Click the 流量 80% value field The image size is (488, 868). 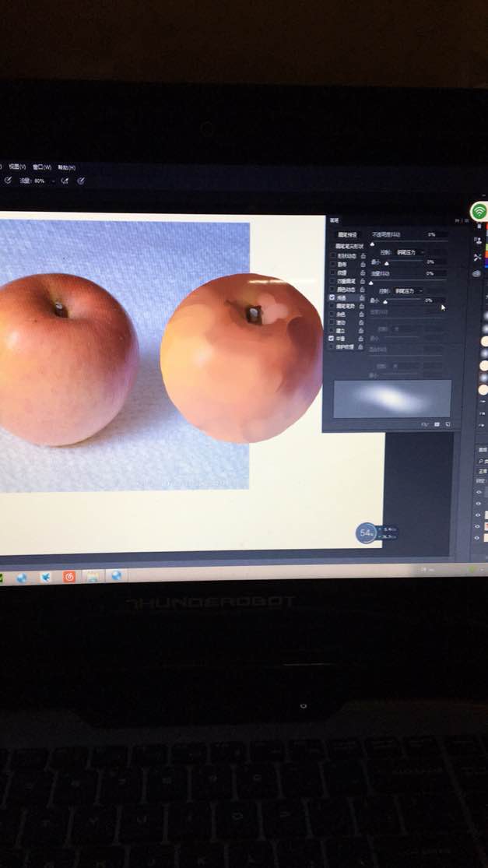click(39, 181)
